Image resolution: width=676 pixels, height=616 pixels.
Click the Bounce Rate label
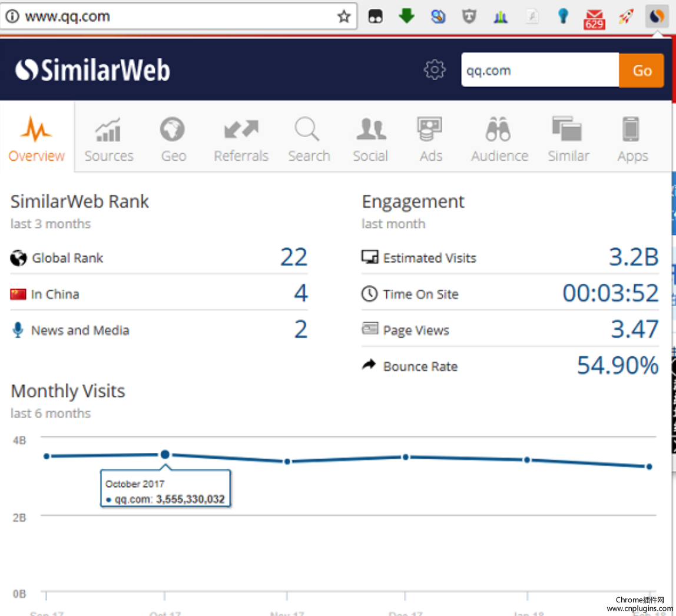click(x=420, y=366)
